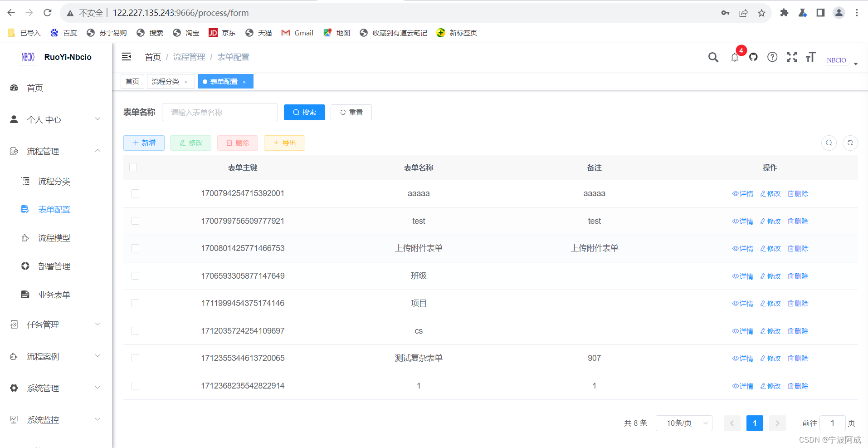Delete the 上传附件表单 row

(798, 249)
